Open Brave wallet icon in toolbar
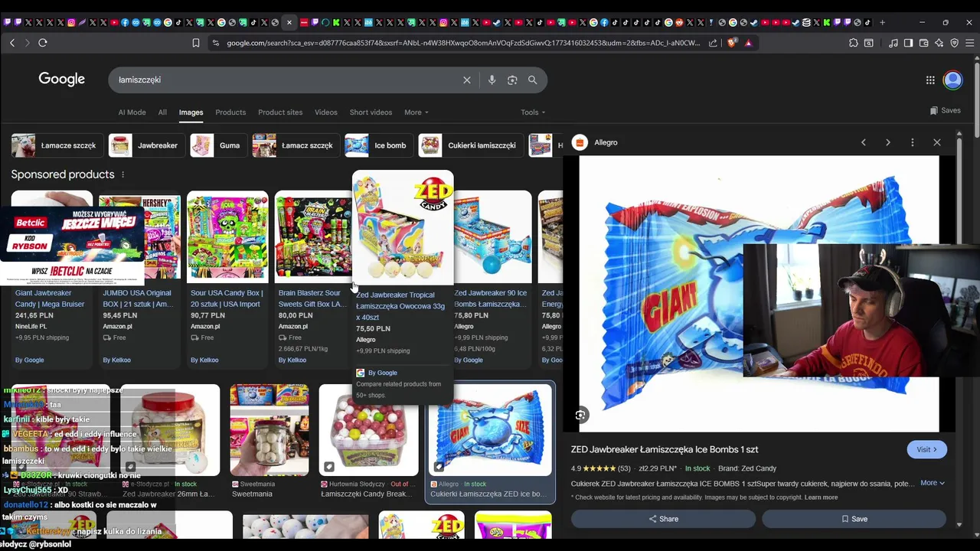The height and width of the screenshot is (551, 980). (x=924, y=43)
